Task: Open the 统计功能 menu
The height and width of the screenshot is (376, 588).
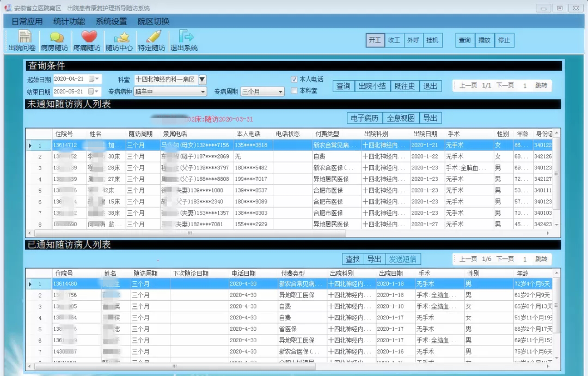Action: pyautogui.click(x=69, y=21)
